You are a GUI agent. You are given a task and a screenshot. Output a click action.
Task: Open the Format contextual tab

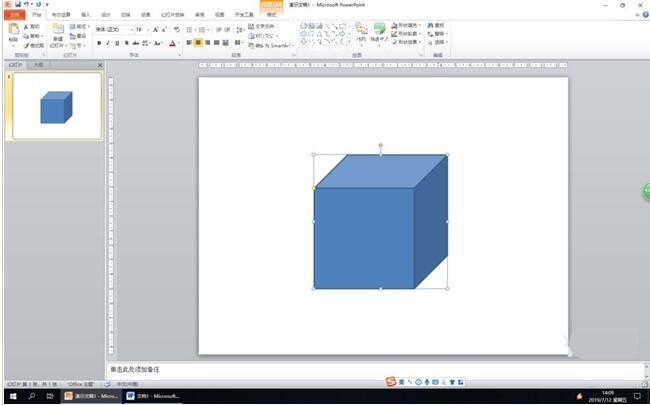272,15
